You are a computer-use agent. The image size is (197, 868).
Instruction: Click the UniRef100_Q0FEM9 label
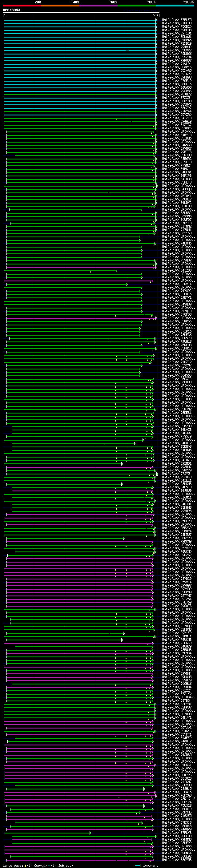177,836
